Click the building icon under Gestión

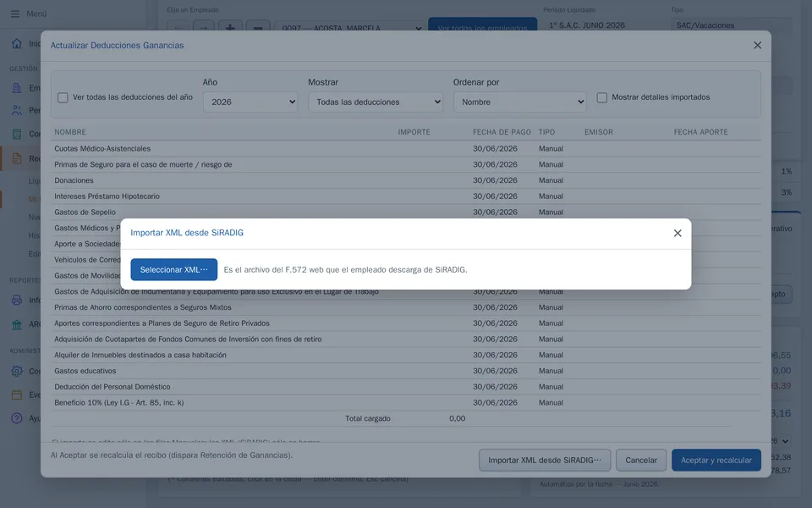pyautogui.click(x=17, y=87)
